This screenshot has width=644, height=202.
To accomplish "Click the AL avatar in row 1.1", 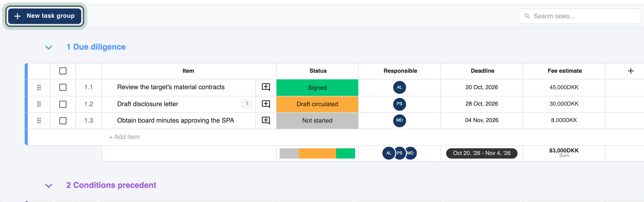I will pos(399,87).
